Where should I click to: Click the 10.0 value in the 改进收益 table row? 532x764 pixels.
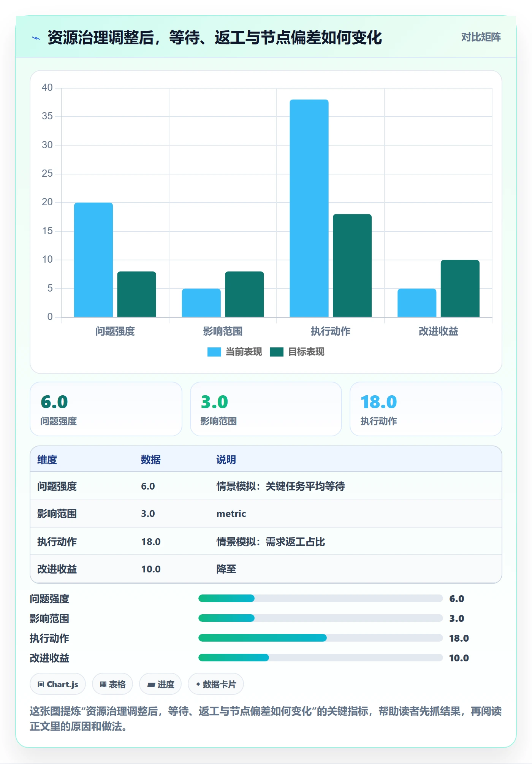pos(151,569)
